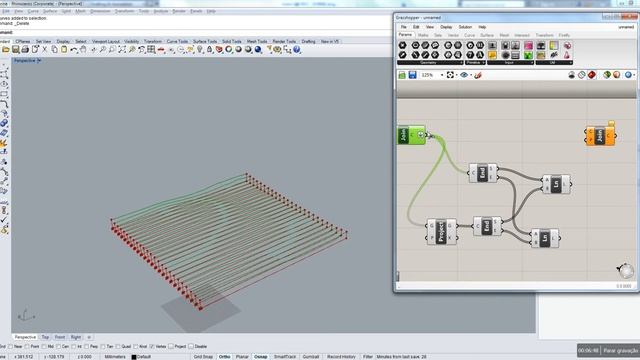The image size is (640, 360).
Task: Uncheck the Vertex osnap checkbox
Action: coord(152,347)
